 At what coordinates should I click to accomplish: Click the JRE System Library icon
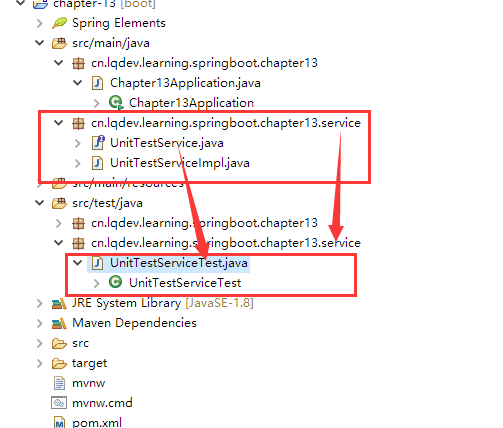(x=59, y=303)
